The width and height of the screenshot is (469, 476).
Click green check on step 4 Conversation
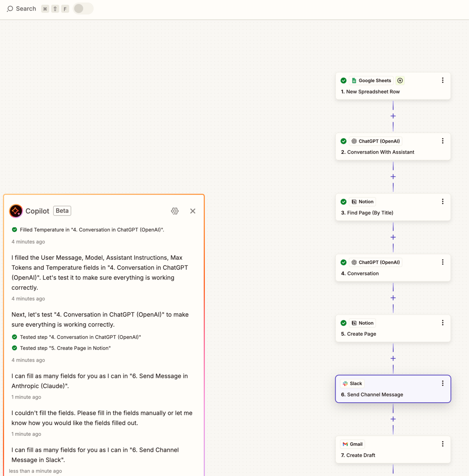[343, 263]
